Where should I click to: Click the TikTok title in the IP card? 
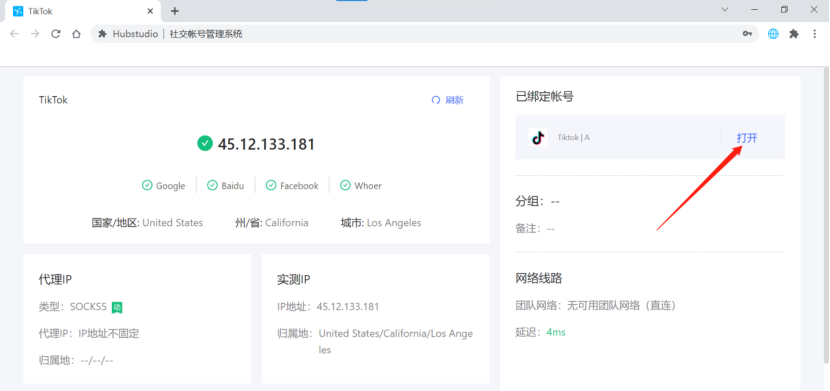click(x=53, y=100)
